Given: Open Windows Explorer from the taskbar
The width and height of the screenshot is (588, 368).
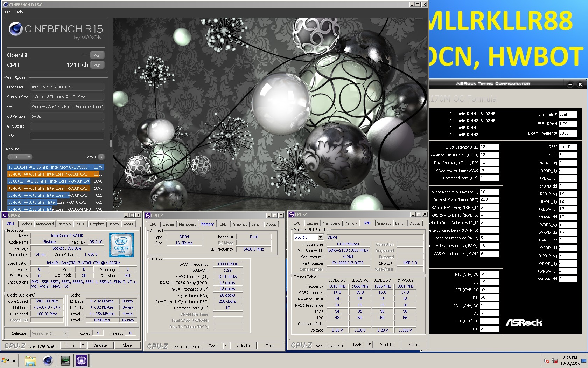Looking at the screenshot, I should tap(30, 360).
